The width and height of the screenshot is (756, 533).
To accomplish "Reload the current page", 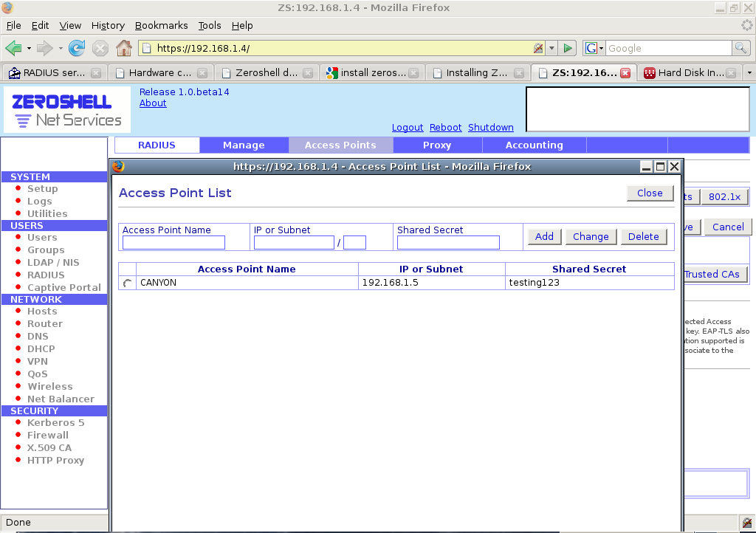I will coord(77,48).
